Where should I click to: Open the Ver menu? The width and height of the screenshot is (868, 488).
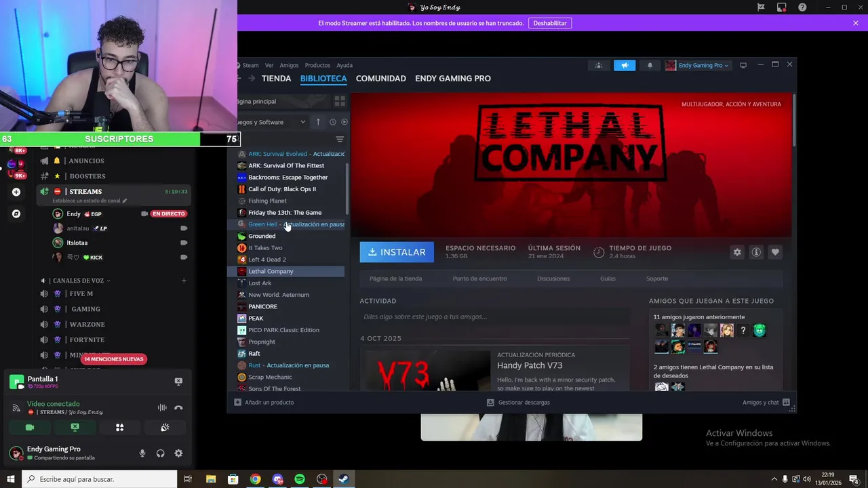tap(269, 66)
